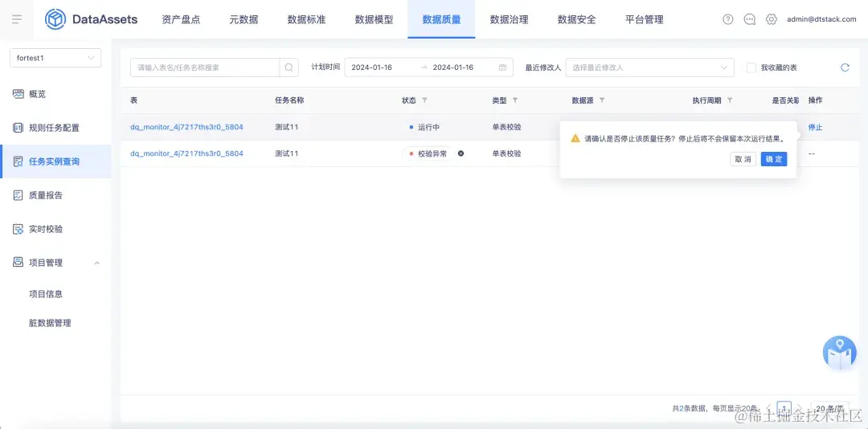This screenshot has width=868, height=429.
Task: Click 测试11 in the running row
Action: [x=287, y=127]
